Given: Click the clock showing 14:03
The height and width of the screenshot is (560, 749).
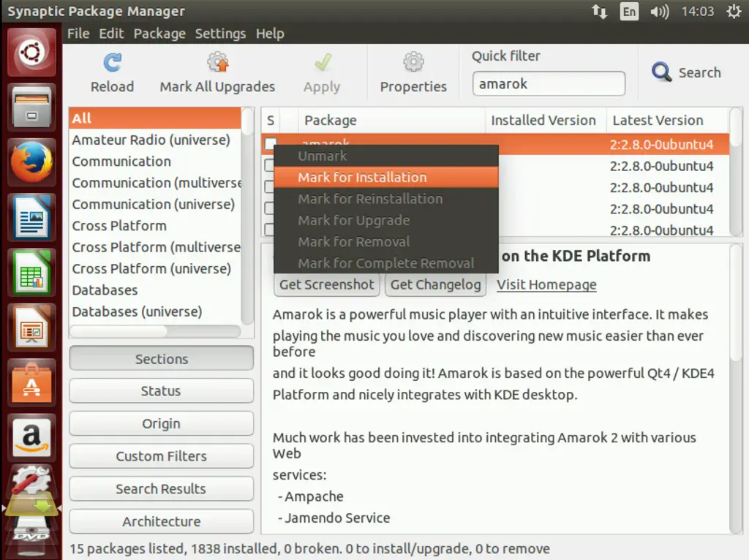Looking at the screenshot, I should [x=697, y=11].
